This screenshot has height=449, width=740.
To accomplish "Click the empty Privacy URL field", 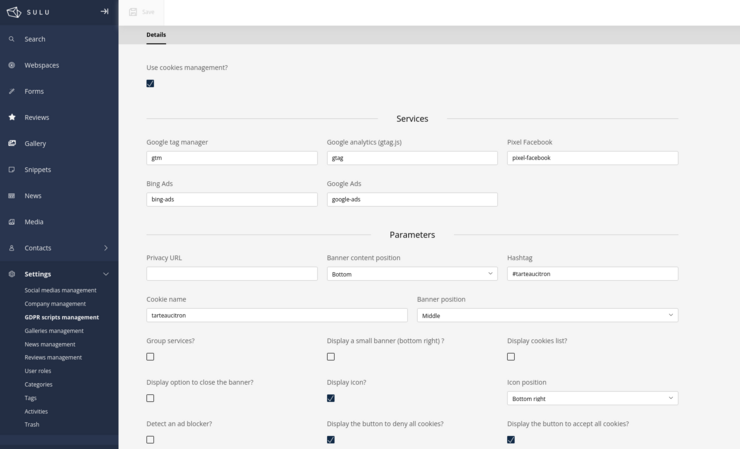I will tap(232, 274).
